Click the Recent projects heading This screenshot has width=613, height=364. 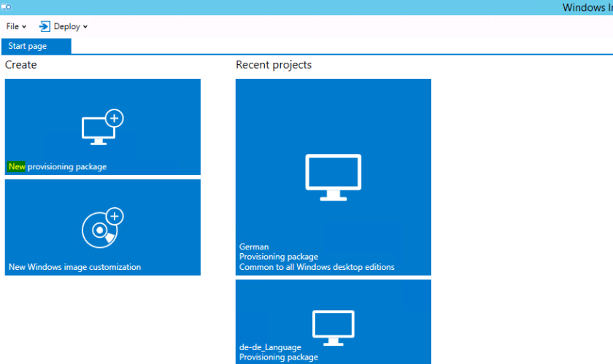274,65
